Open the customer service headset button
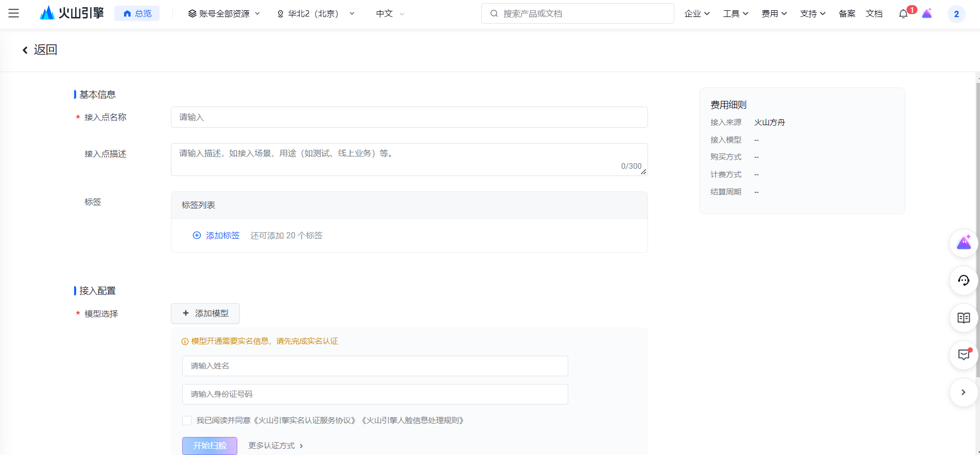The width and height of the screenshot is (980, 455). coord(964,281)
